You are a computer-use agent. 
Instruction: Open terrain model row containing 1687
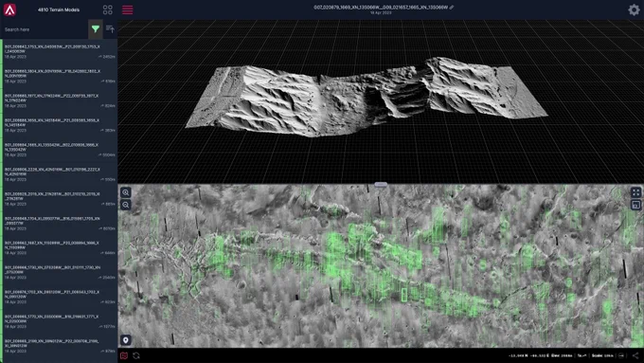(60, 248)
